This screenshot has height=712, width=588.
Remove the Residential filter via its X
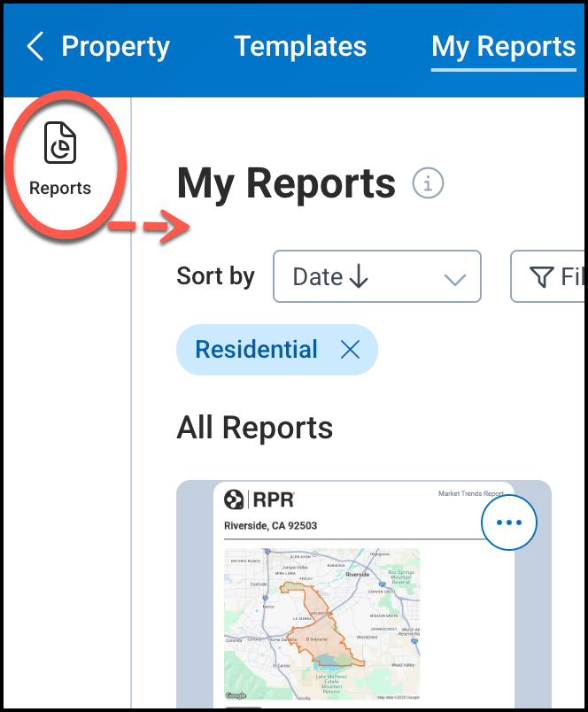tap(351, 350)
